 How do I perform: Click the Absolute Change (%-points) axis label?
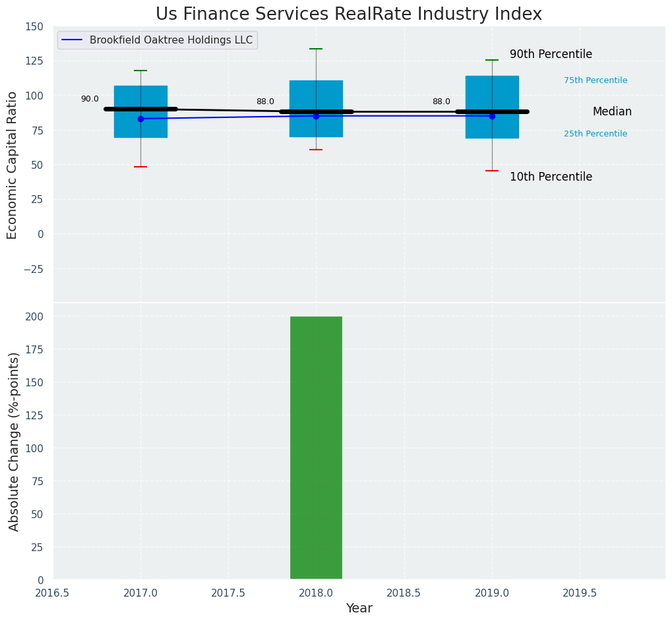(14, 441)
